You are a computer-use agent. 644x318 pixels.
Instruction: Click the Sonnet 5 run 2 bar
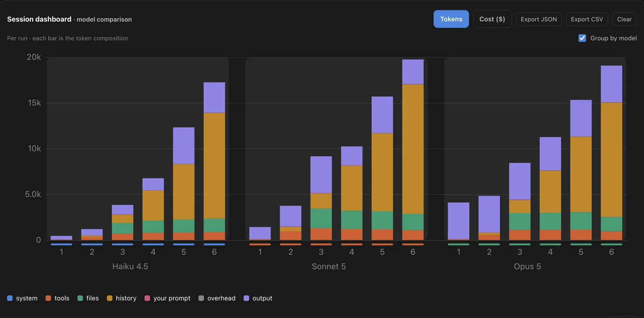click(291, 223)
